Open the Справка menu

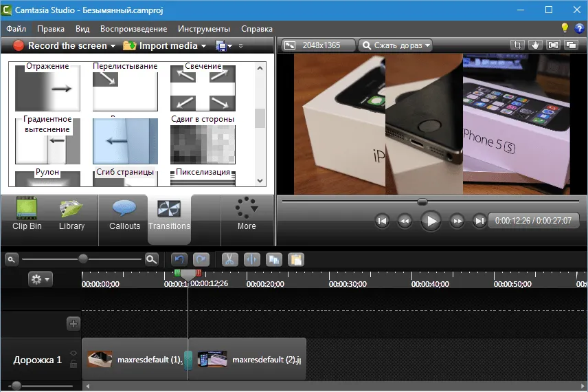tap(257, 29)
